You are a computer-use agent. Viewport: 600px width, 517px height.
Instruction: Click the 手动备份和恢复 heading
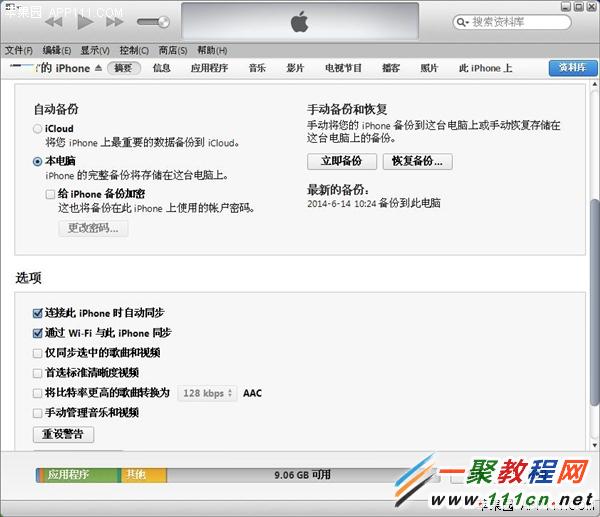point(347,109)
